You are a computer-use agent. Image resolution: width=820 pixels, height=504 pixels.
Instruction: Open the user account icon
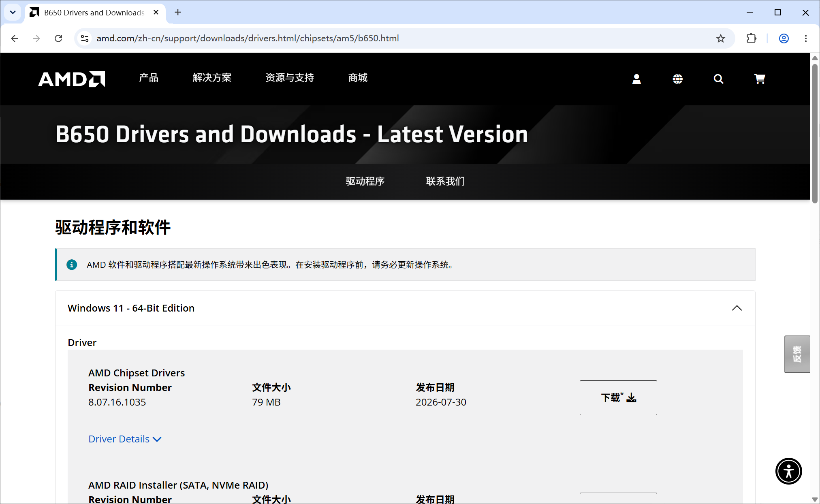[636, 79]
